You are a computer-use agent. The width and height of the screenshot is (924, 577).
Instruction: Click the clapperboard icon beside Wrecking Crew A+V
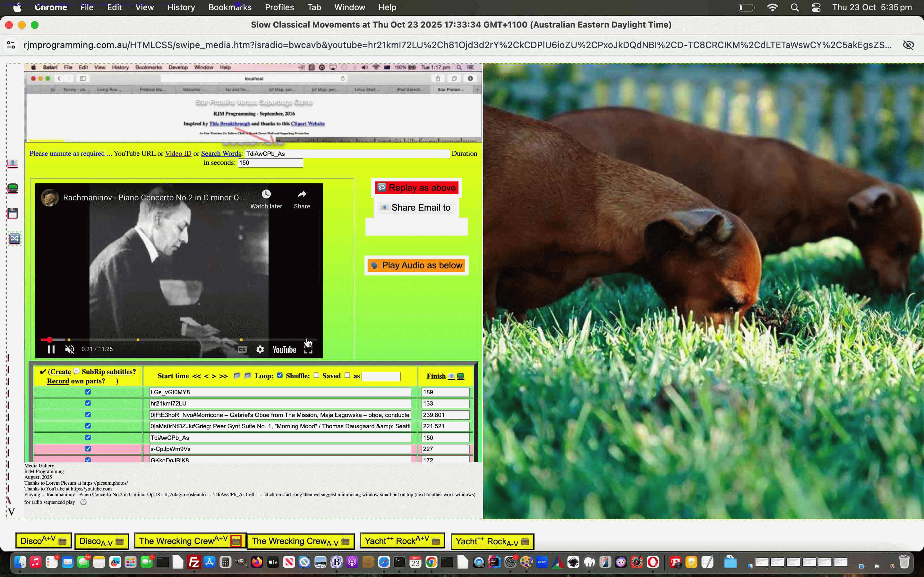tap(236, 541)
